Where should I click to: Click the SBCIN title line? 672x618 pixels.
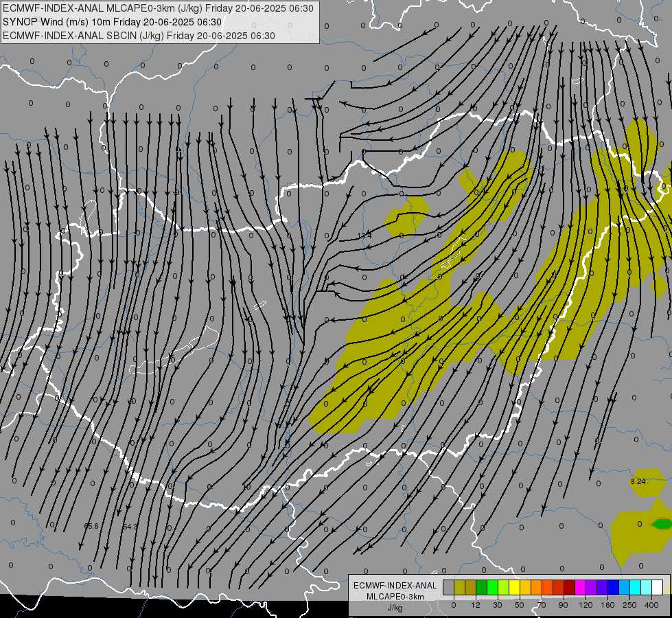coord(139,36)
